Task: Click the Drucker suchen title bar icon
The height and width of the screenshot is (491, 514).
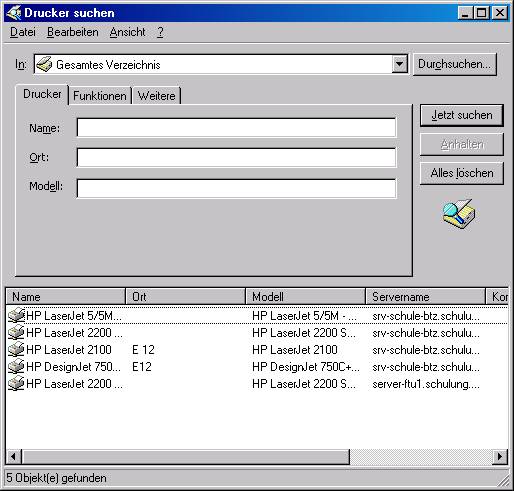Action: click(x=13, y=13)
